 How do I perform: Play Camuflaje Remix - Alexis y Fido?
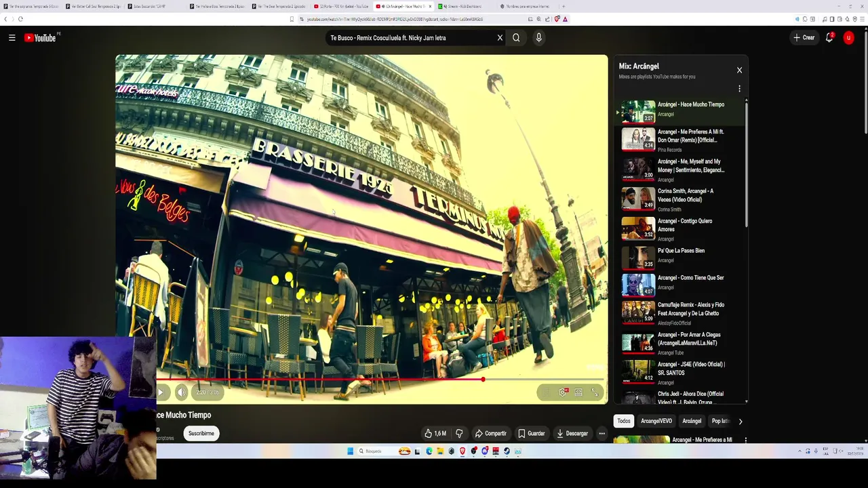coord(681,312)
